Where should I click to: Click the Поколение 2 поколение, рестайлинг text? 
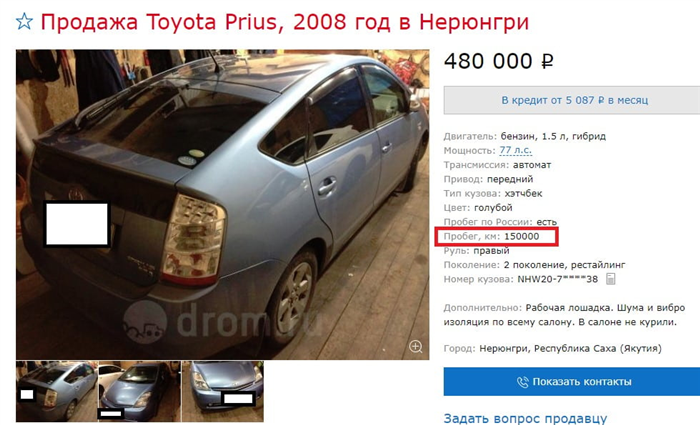tap(534, 265)
